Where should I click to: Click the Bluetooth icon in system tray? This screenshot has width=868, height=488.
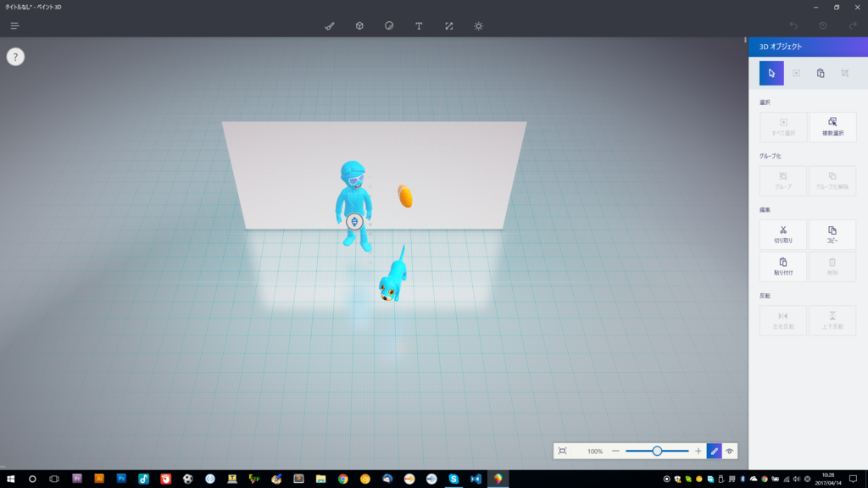click(x=743, y=480)
